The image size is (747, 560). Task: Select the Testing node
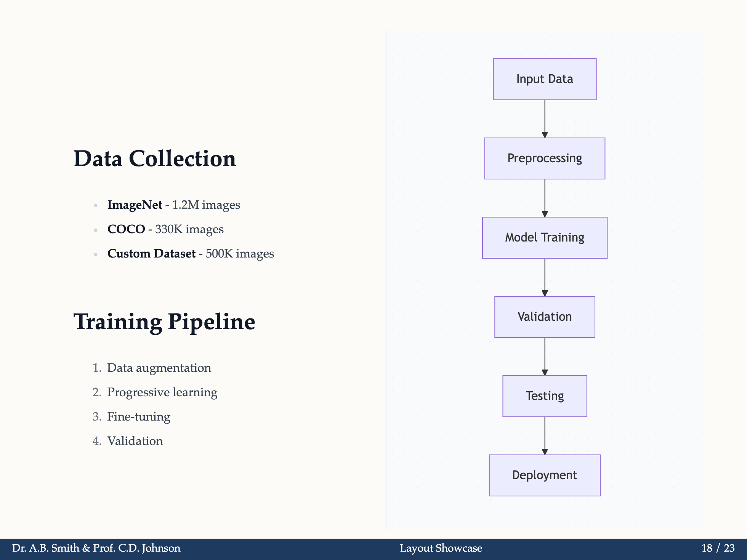[x=544, y=395]
